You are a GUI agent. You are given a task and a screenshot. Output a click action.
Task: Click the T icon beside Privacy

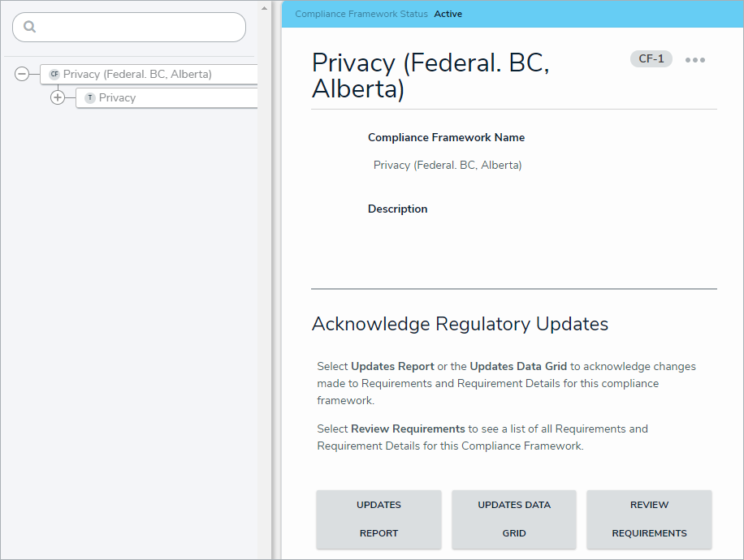tap(90, 97)
